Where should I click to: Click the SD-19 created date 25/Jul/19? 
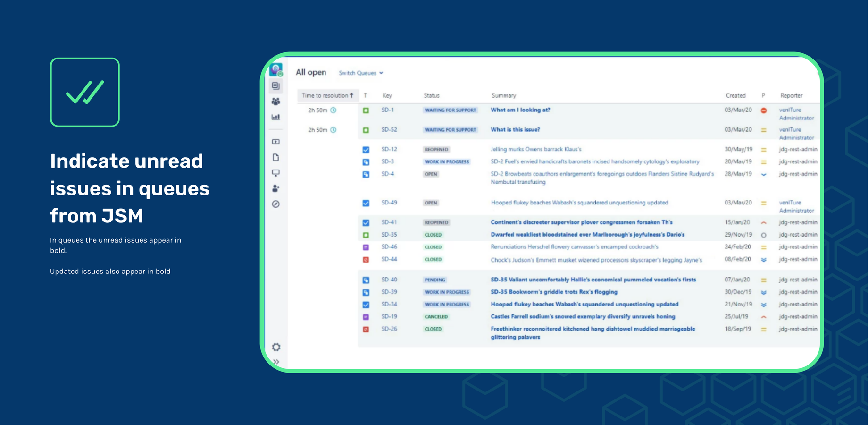pos(736,317)
